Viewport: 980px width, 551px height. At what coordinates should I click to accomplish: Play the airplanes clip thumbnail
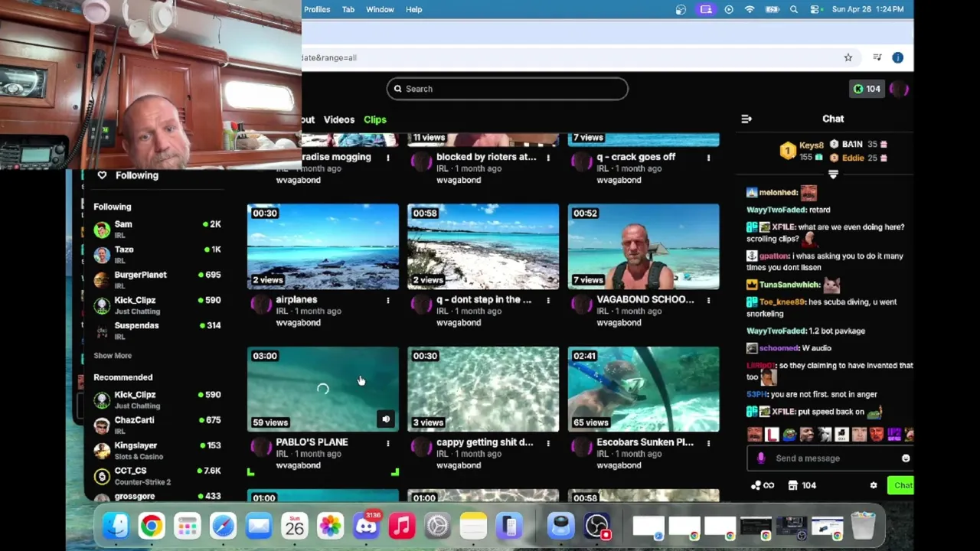pos(323,246)
